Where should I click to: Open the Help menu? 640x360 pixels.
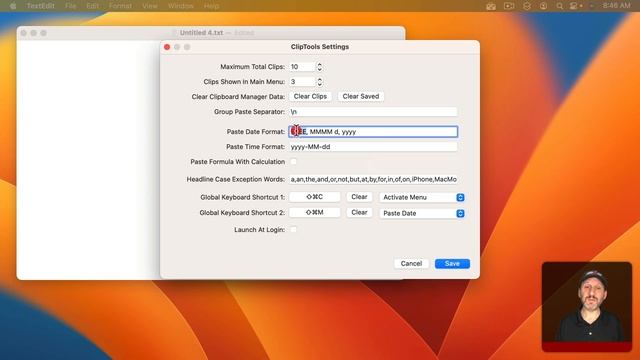tap(211, 6)
